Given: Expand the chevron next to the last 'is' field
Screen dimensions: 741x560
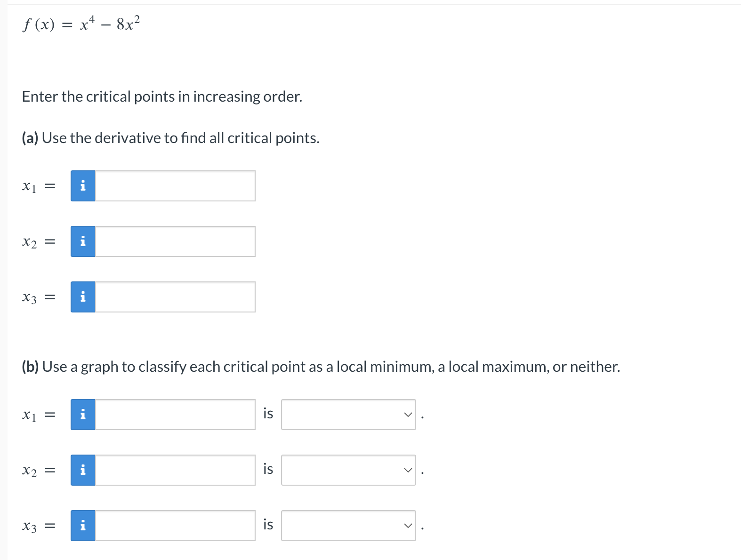Looking at the screenshot, I should (x=408, y=526).
